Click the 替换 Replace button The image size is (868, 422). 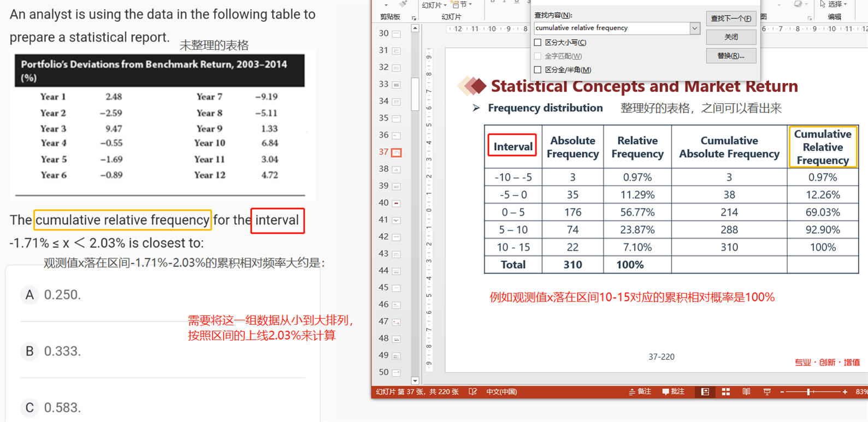(731, 56)
